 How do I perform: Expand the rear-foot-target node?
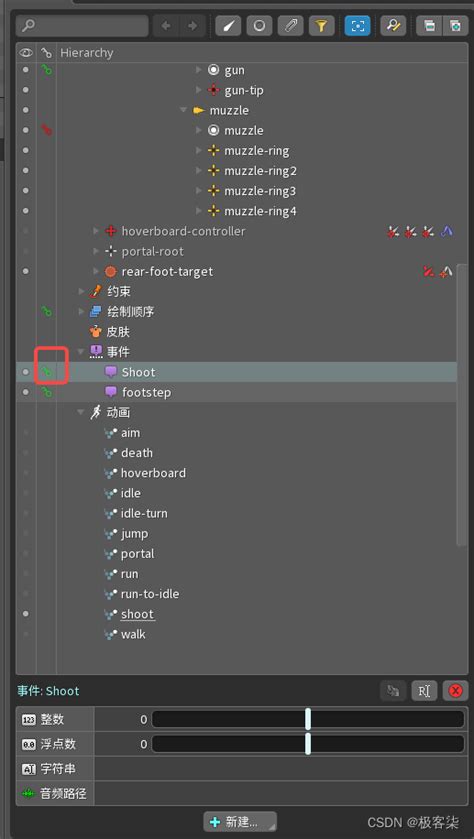click(96, 271)
